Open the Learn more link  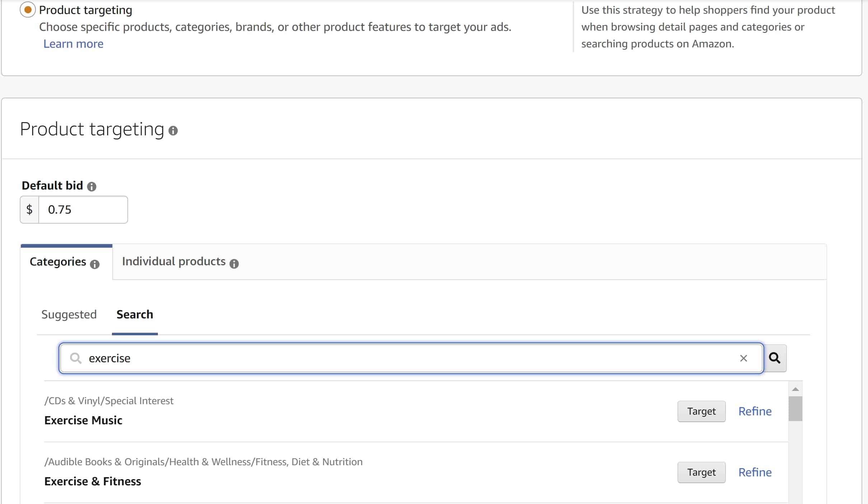click(73, 44)
